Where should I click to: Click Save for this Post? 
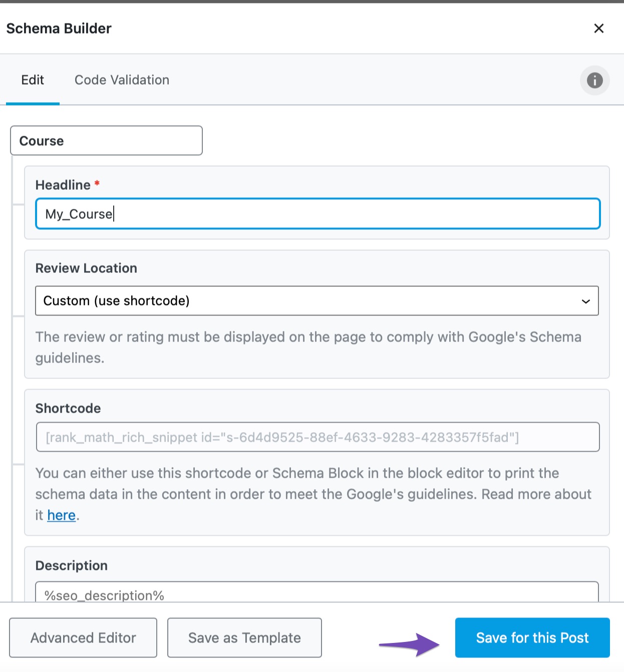pyautogui.click(x=532, y=637)
